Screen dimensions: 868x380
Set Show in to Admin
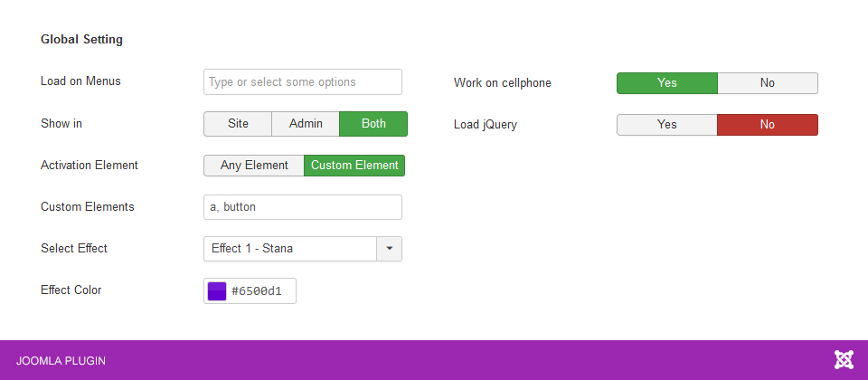[306, 124]
